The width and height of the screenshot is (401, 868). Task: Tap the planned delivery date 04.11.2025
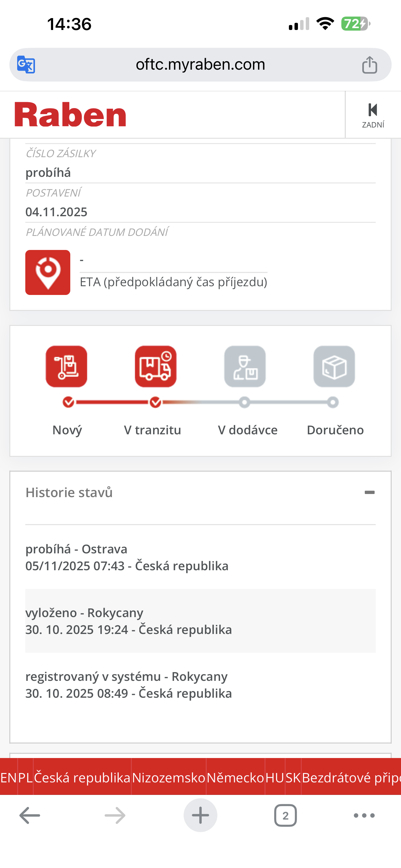[x=56, y=212]
